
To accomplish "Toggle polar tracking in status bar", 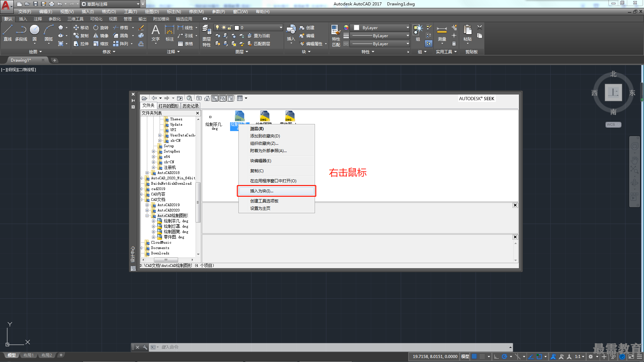I will 504,357.
